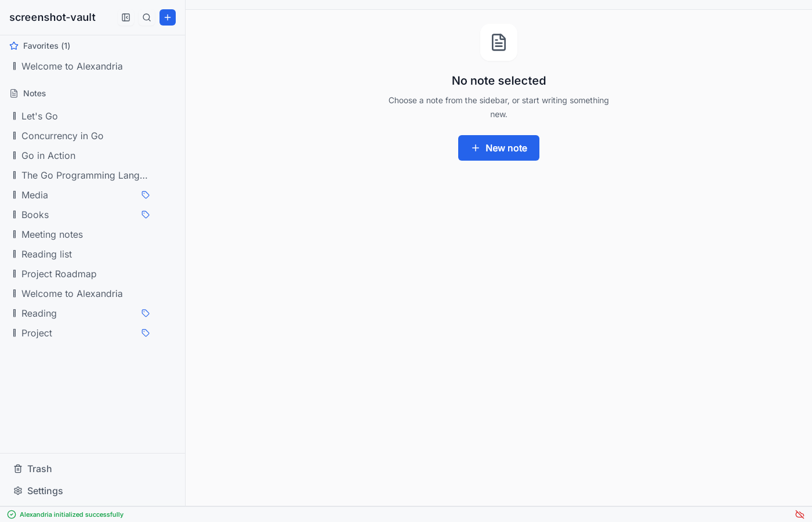Collapse the Favorites (1) section
The image size is (812, 522).
point(46,46)
